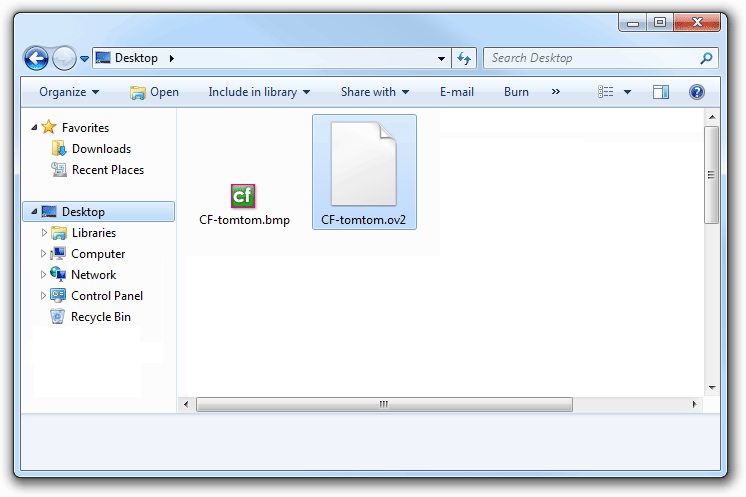
Task: Click the refresh button beside address bar
Action: (464, 58)
